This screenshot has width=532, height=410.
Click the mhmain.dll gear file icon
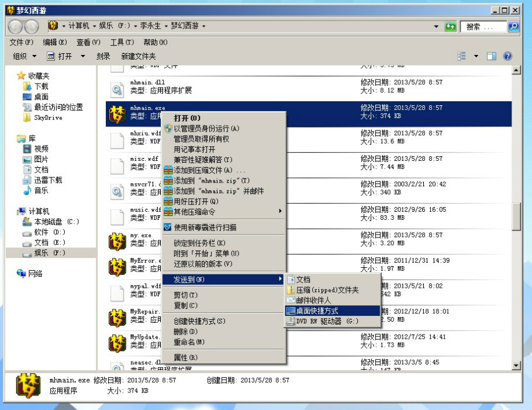117,89
